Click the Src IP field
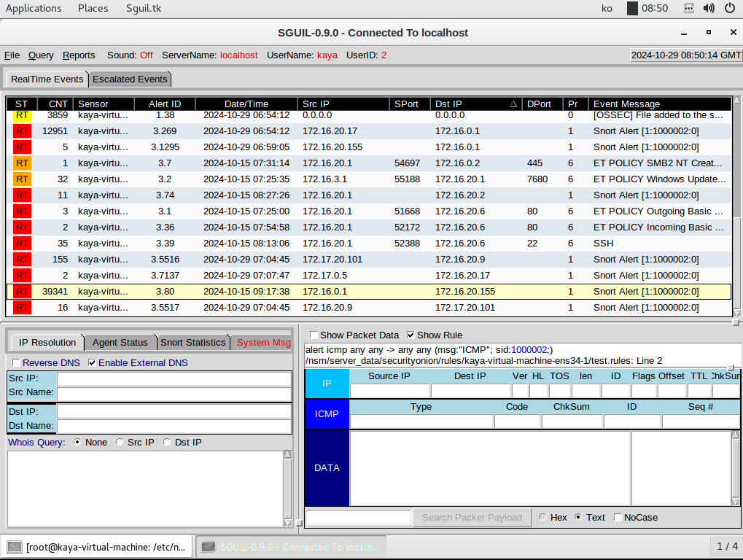Screen dimensions: 743x560 174,378
